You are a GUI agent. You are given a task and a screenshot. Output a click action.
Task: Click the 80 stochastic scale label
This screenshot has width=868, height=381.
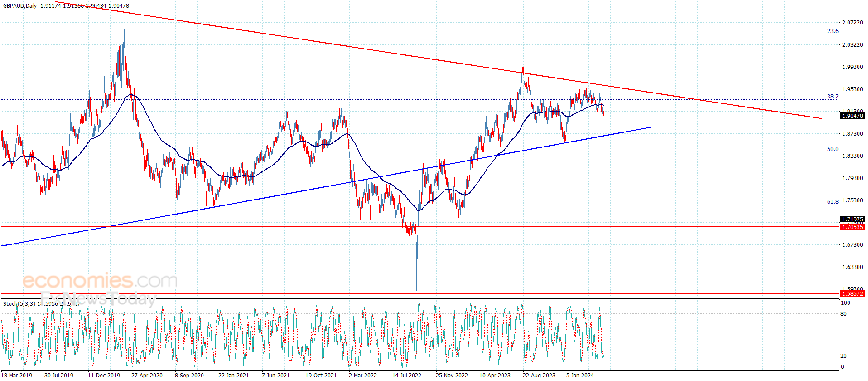(x=844, y=314)
